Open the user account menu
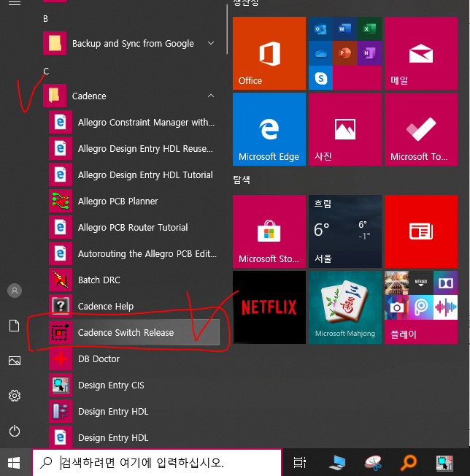This screenshot has height=476, width=470. coord(15,291)
